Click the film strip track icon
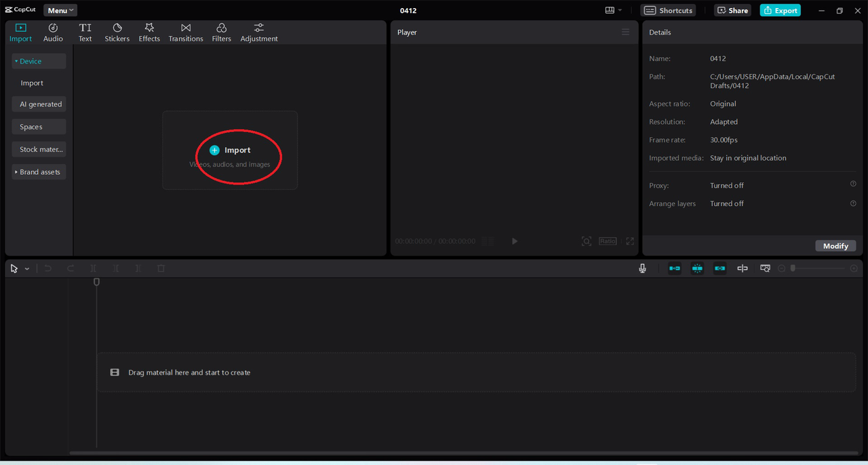 [x=115, y=372]
